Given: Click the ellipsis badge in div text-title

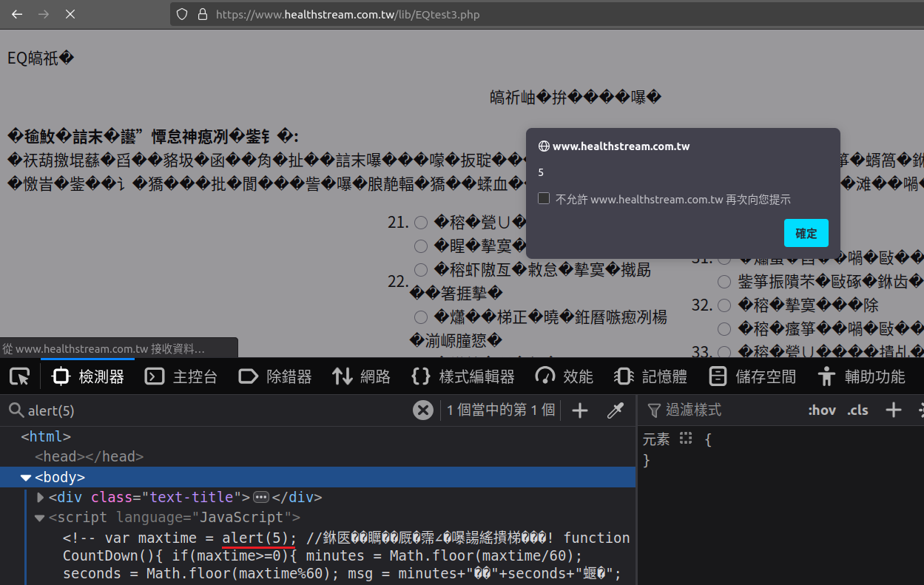Looking at the screenshot, I should pos(260,498).
